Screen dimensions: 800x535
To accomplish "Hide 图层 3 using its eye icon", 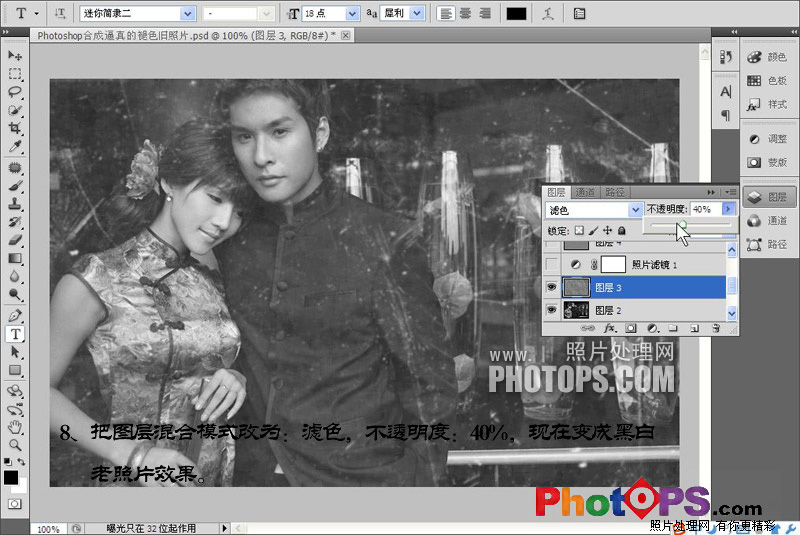I will [552, 288].
